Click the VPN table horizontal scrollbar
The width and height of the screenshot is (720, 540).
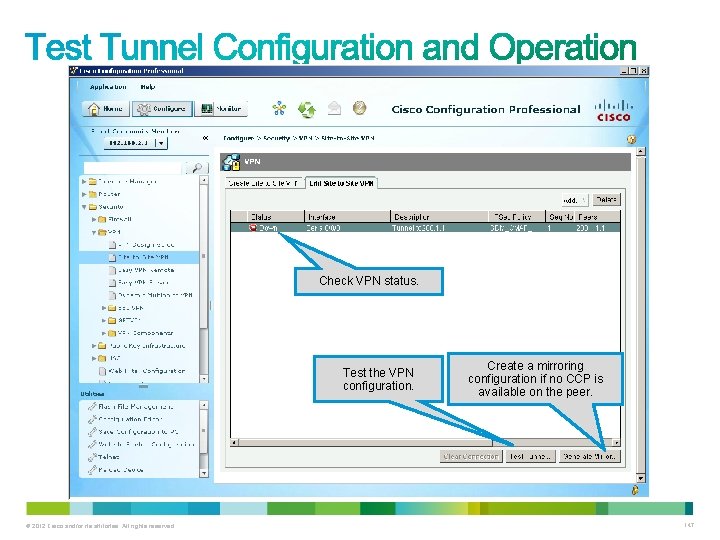tap(425, 443)
